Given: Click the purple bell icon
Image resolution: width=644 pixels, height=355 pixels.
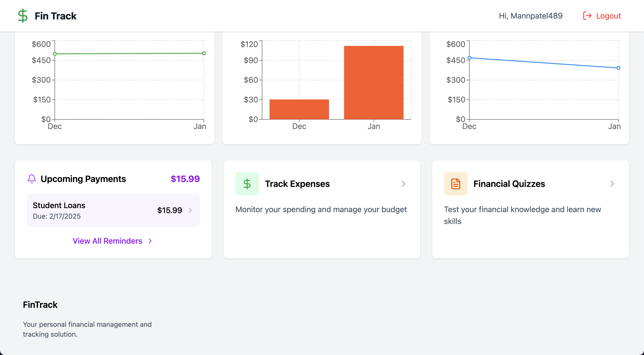Looking at the screenshot, I should [32, 179].
